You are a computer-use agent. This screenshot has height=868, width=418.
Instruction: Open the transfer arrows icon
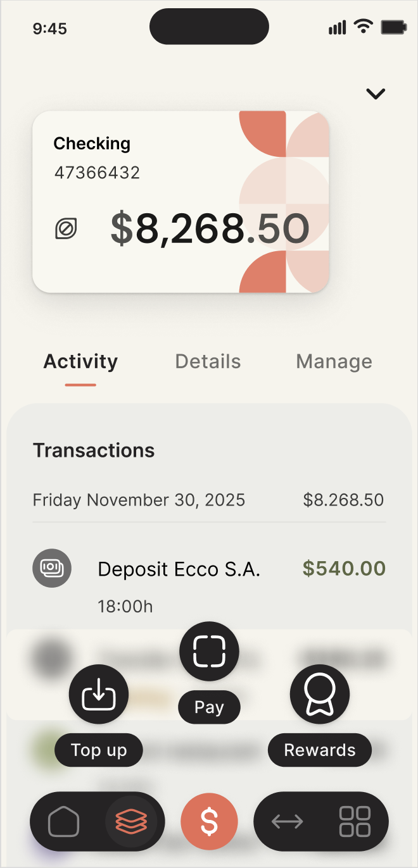pyautogui.click(x=288, y=822)
